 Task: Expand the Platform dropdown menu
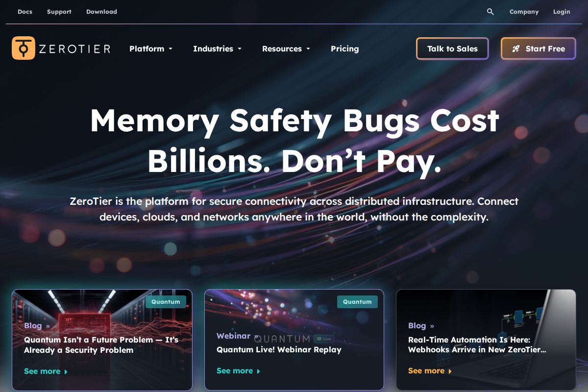[151, 49]
